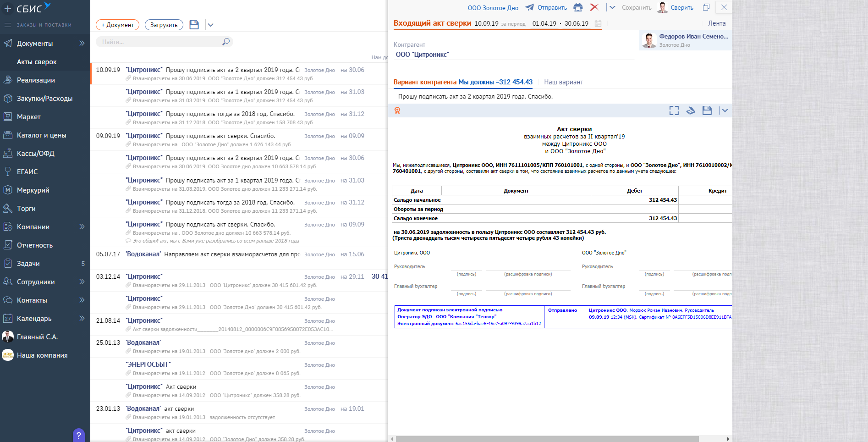Delete the document with the red cross icon
Screen dimensions: 868x442
click(594, 7)
